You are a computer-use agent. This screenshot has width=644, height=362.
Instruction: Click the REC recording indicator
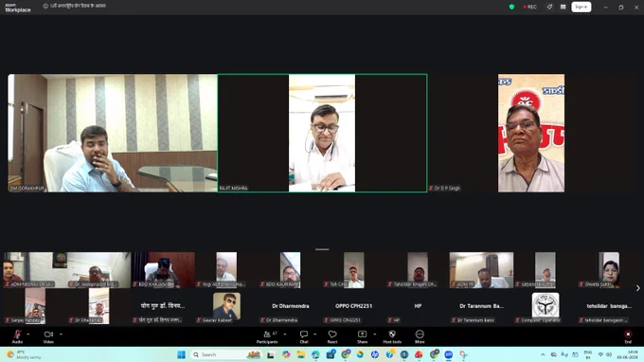pos(529,7)
